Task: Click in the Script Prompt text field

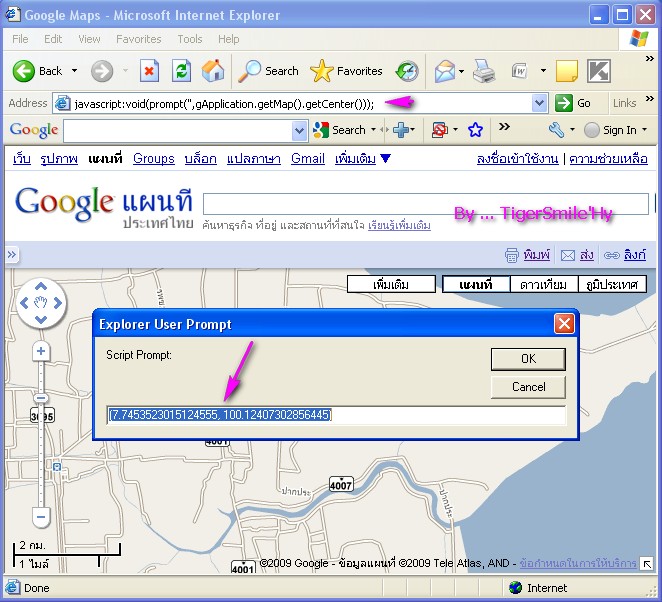Action: coord(336,415)
